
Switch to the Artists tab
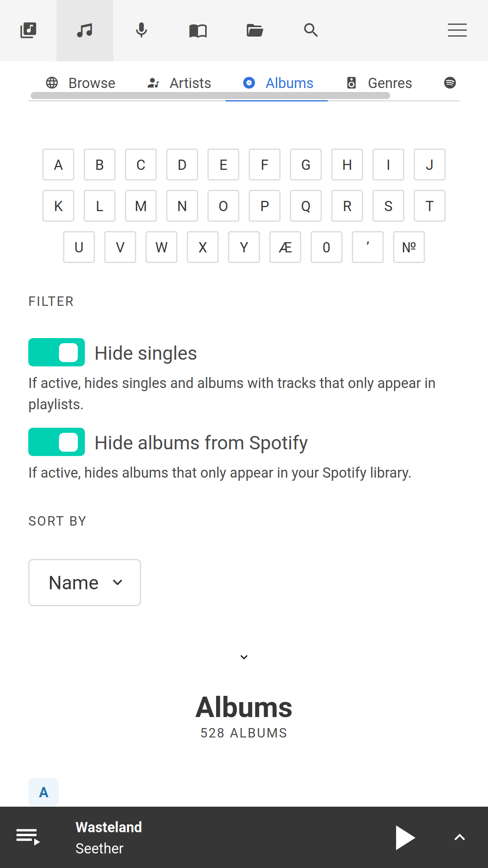click(190, 83)
